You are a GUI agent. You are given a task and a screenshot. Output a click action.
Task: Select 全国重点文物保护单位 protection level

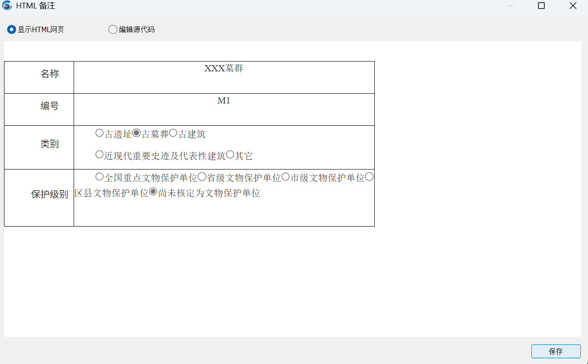[x=99, y=177]
